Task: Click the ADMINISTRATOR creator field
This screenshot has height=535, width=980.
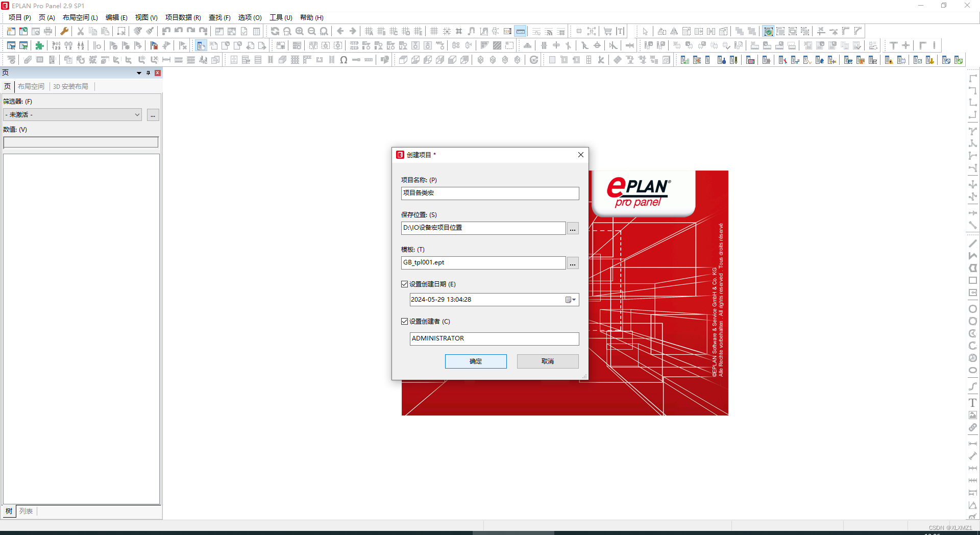Action: (494, 339)
